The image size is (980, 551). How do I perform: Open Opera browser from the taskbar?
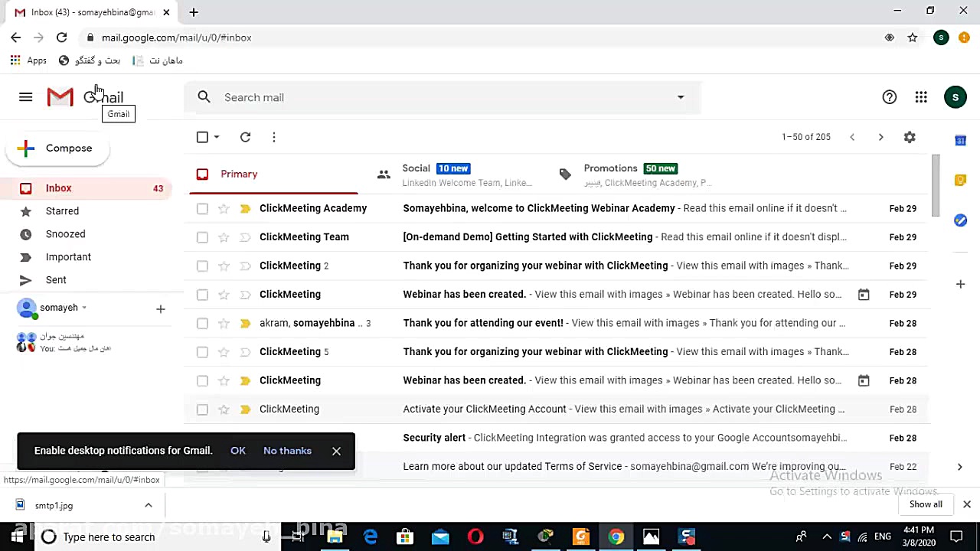[x=475, y=536]
